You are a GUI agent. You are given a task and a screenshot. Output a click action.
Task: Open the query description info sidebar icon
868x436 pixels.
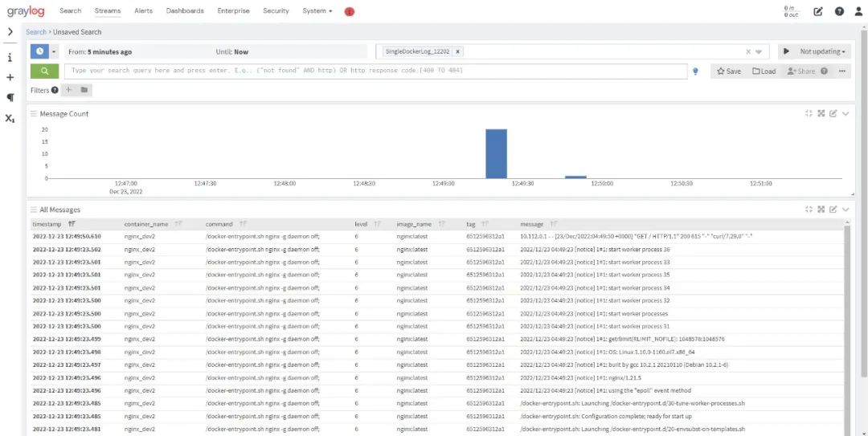coord(10,58)
